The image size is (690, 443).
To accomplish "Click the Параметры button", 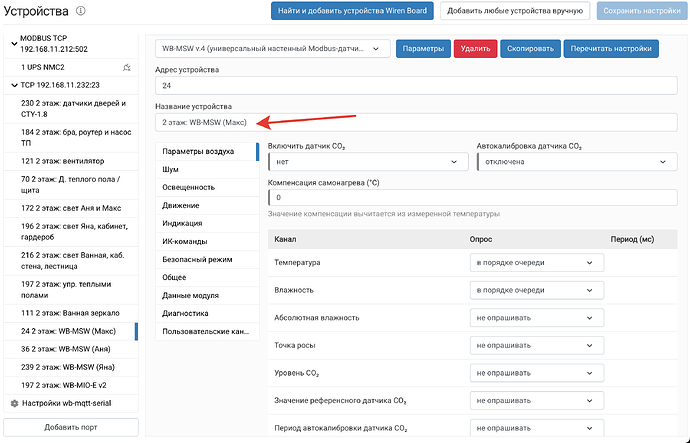I will [423, 49].
